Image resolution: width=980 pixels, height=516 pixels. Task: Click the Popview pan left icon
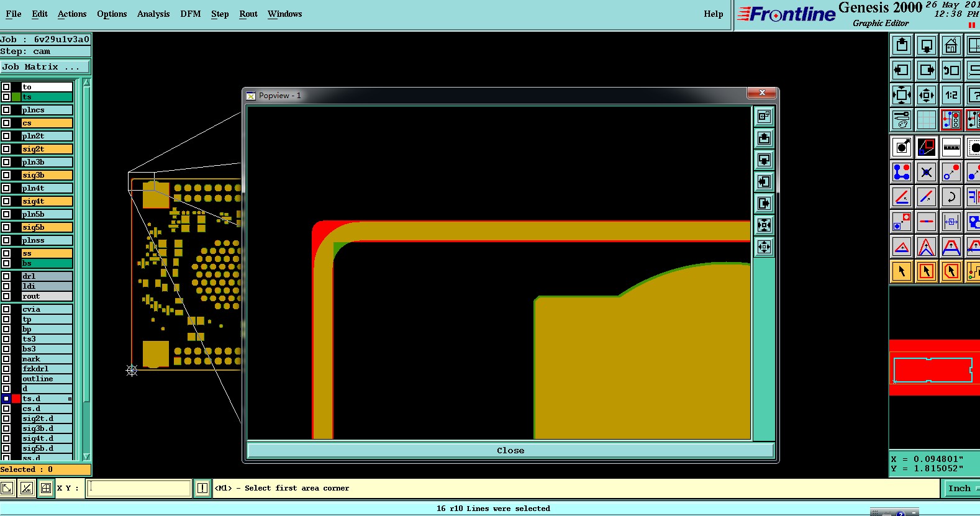(764, 182)
